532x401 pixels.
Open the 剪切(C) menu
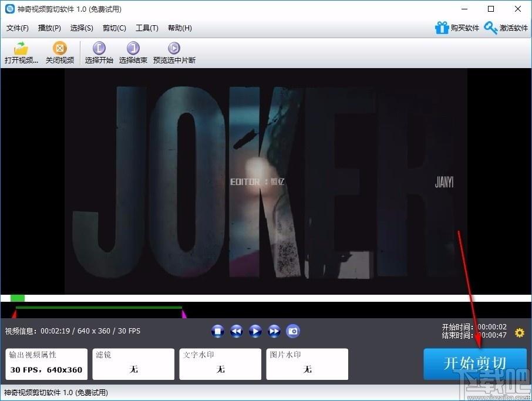[x=115, y=28]
